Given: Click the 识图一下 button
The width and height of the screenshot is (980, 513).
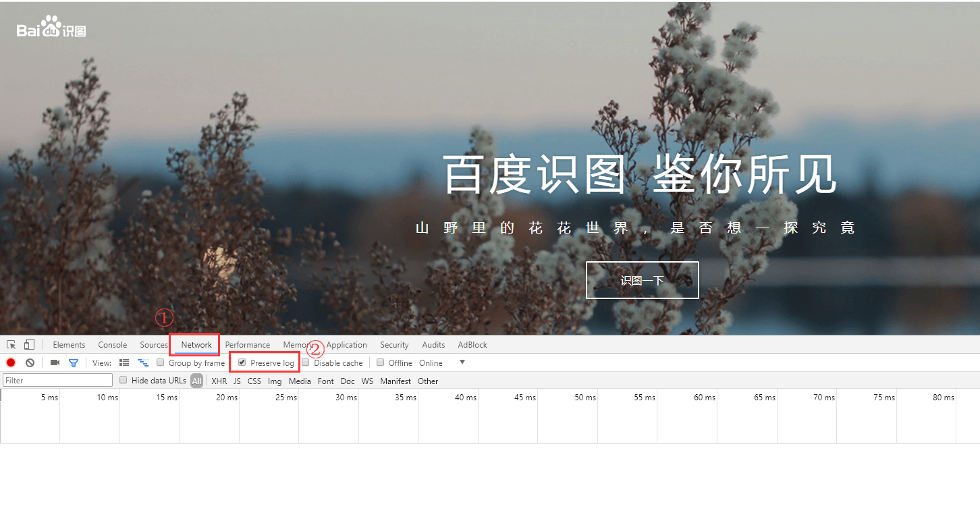Looking at the screenshot, I should point(643,280).
